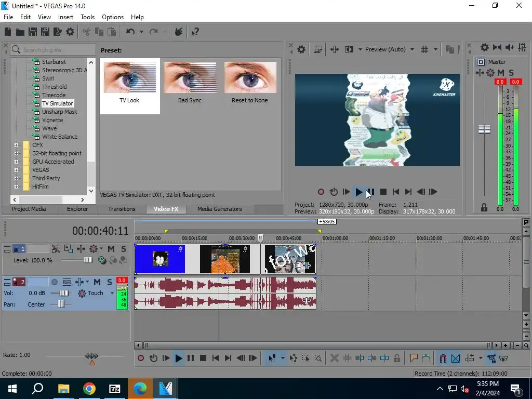Select Vignette plug-in

coord(52,120)
